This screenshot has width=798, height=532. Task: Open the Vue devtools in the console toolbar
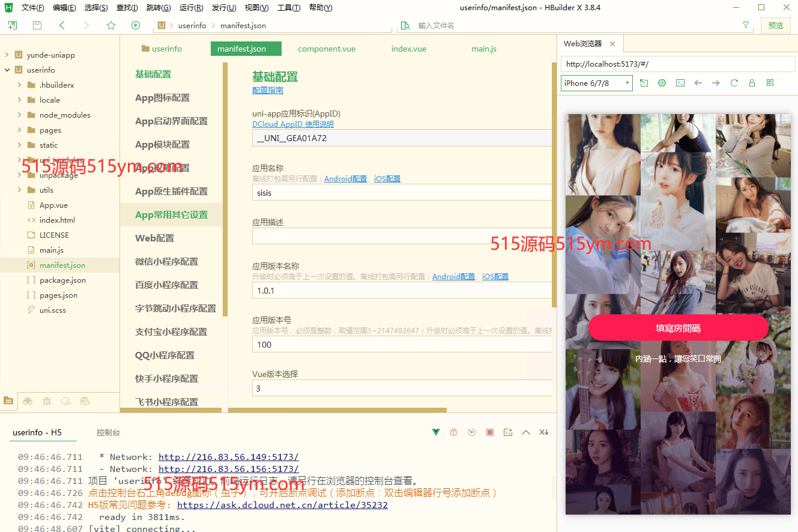coord(436,432)
